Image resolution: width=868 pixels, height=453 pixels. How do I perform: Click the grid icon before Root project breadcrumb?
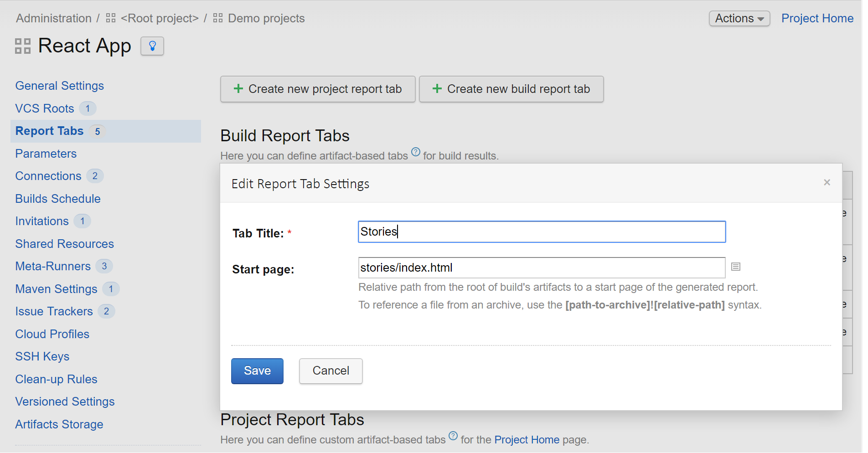[x=111, y=18]
